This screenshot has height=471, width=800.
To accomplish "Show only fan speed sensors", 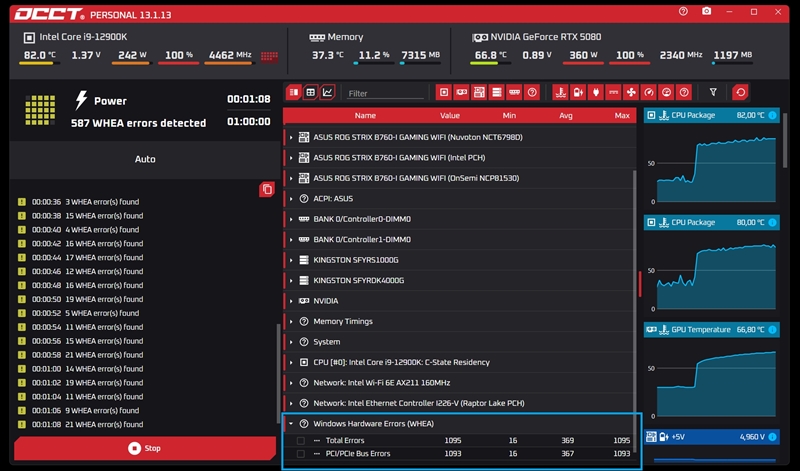I will (631, 92).
